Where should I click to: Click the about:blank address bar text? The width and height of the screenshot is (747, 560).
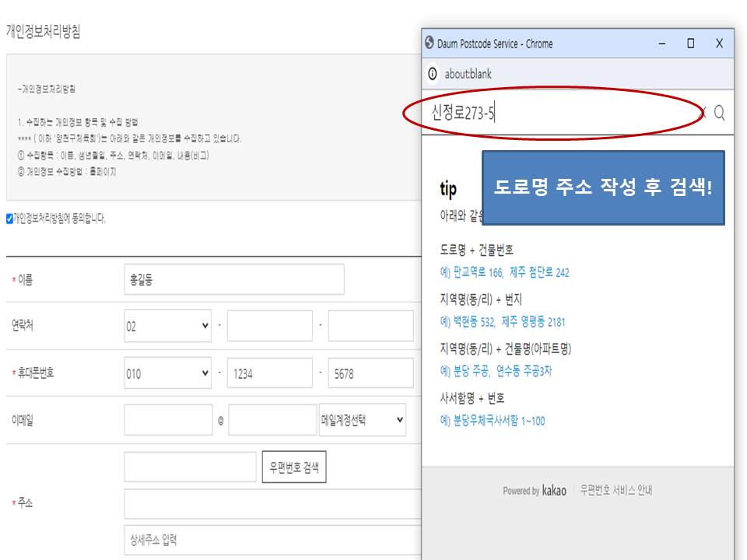468,74
